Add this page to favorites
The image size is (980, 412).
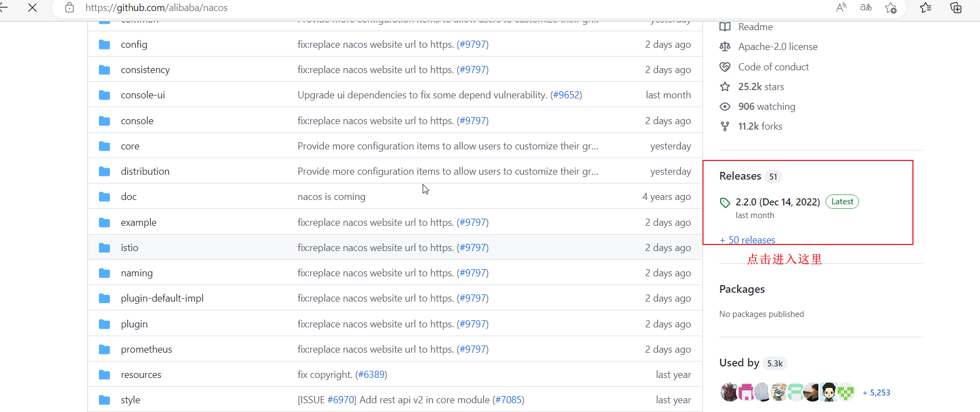[x=891, y=8]
